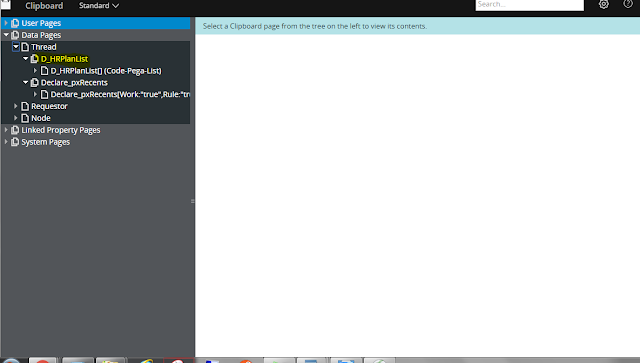Click the Data Pages page-stack icon
This screenshot has height=363, width=640.
click(15, 35)
